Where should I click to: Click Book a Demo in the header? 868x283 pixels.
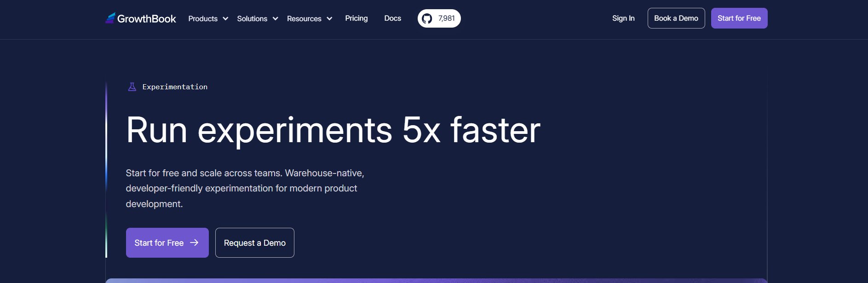(676, 18)
